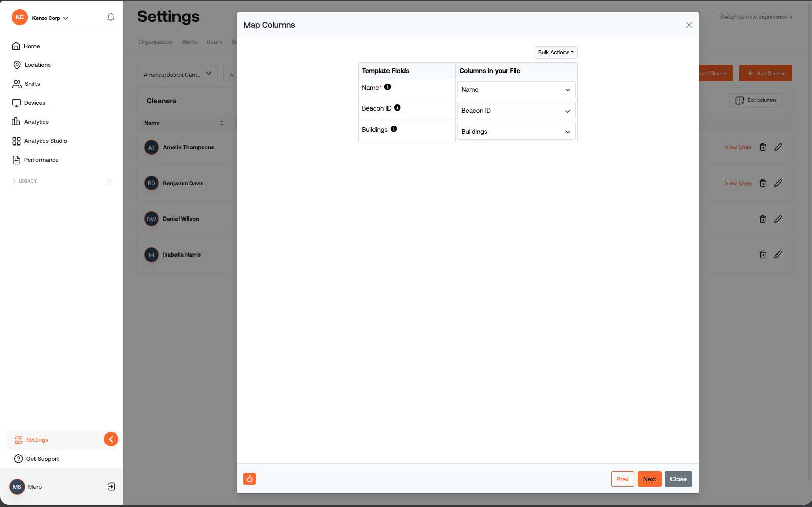
Task: Open the Name column mapping dropdown
Action: point(516,90)
